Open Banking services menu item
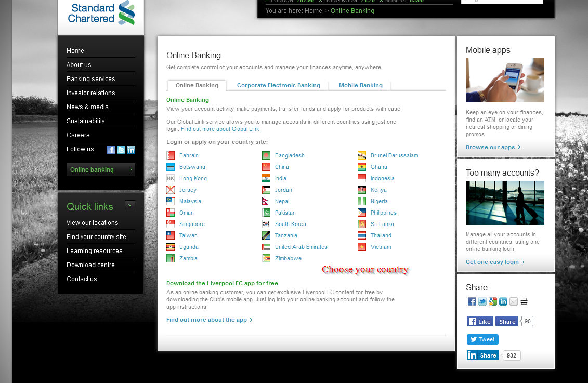 (91, 78)
